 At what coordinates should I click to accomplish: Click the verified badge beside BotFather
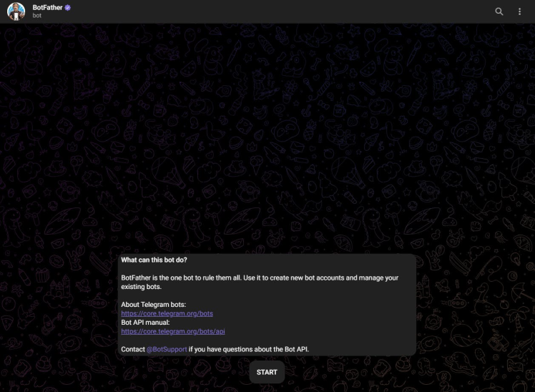pyautogui.click(x=67, y=8)
